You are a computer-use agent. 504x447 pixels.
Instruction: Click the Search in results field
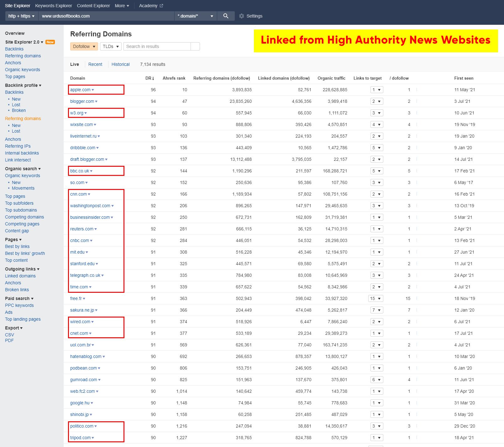point(157,46)
